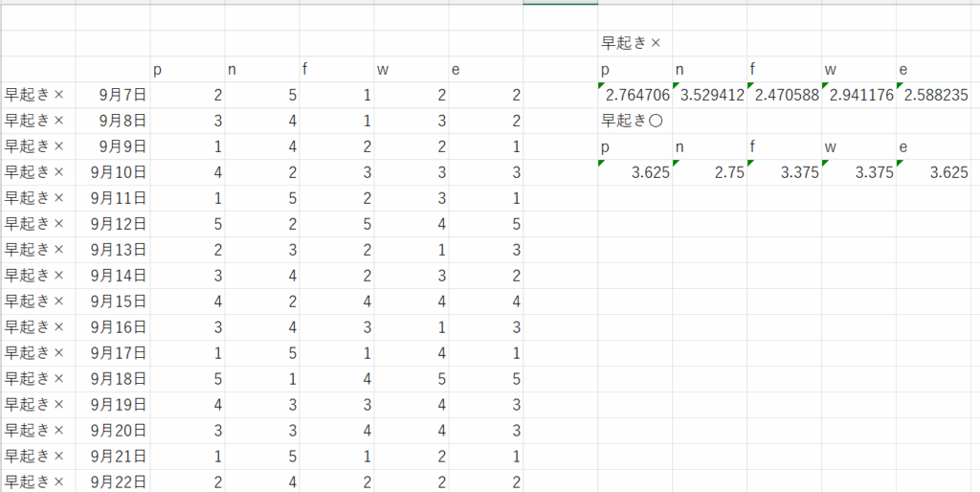The height and width of the screenshot is (492, 980).
Task: Click the 早起き〇 label cell
Action: click(x=633, y=121)
